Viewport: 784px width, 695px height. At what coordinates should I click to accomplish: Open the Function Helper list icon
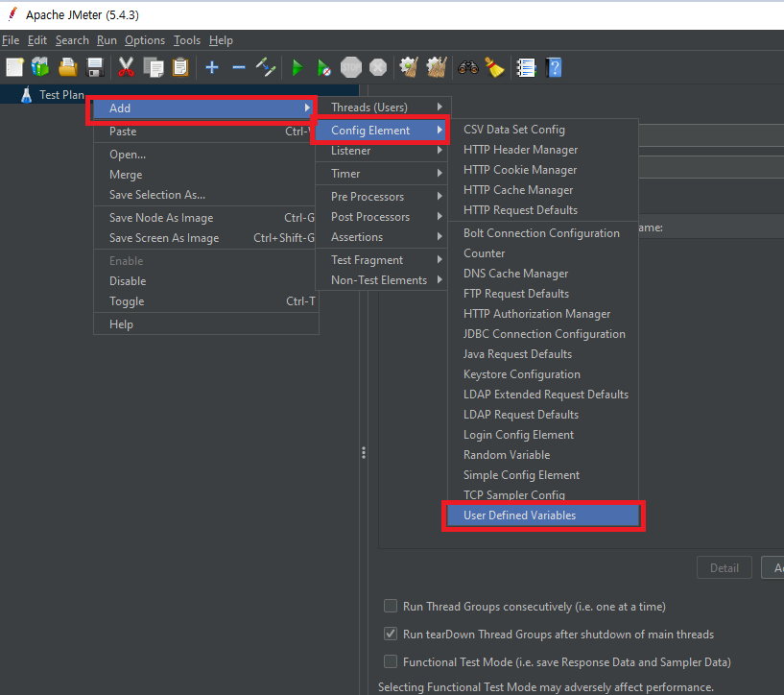pos(526,67)
